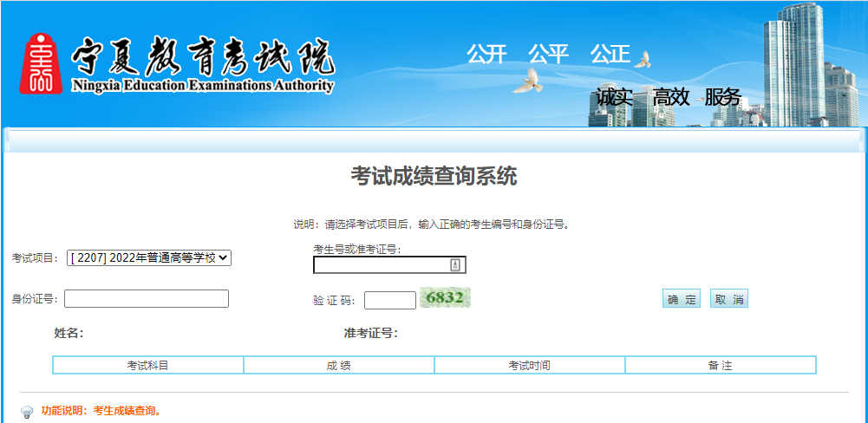This screenshot has height=423, width=868.
Task: Refresh the 6832 captcha image
Action: point(445,298)
